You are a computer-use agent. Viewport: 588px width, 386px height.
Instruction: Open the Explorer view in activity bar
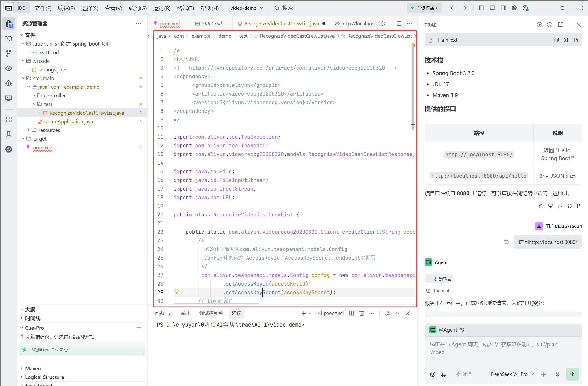point(9,24)
